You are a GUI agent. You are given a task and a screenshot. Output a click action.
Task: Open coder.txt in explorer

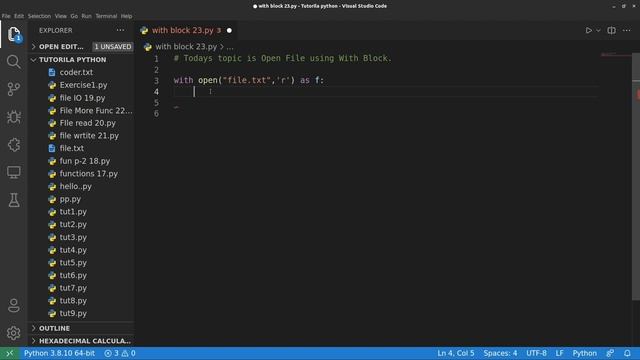[x=76, y=72]
